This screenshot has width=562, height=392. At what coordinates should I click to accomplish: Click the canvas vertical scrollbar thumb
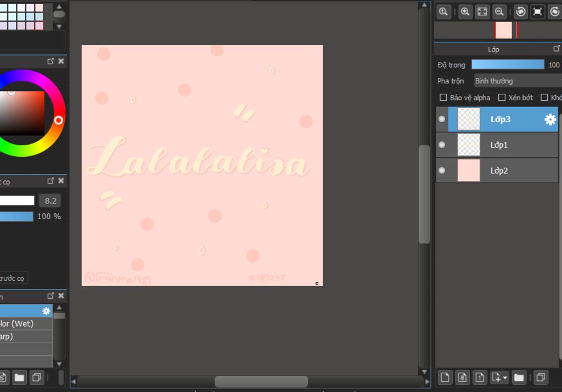click(x=424, y=195)
